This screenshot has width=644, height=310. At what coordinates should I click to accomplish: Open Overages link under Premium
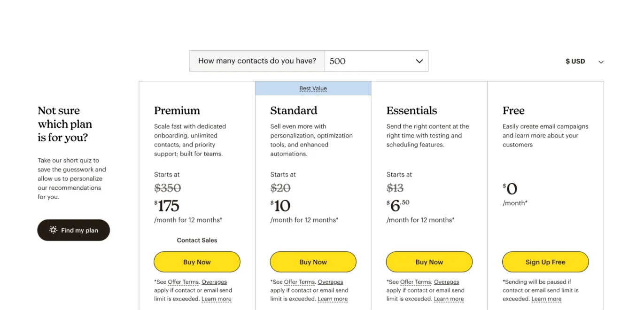tap(214, 282)
